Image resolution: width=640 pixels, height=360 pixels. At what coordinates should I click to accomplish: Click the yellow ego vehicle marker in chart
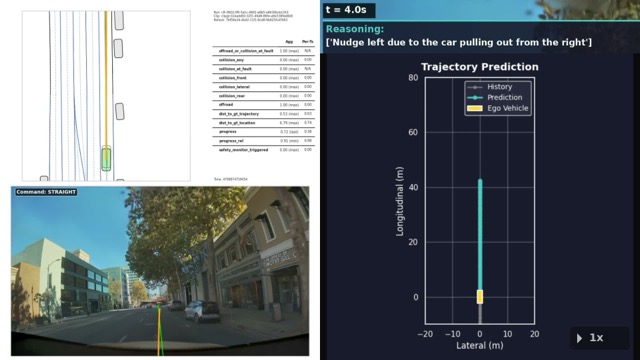tap(480, 297)
